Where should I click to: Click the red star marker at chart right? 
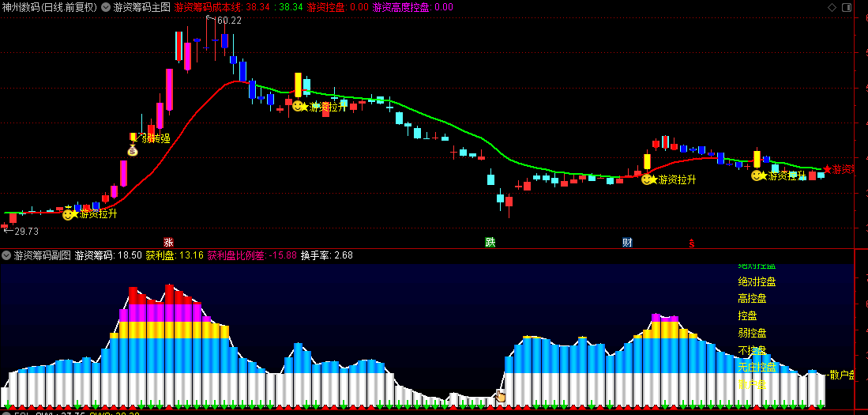click(828, 169)
